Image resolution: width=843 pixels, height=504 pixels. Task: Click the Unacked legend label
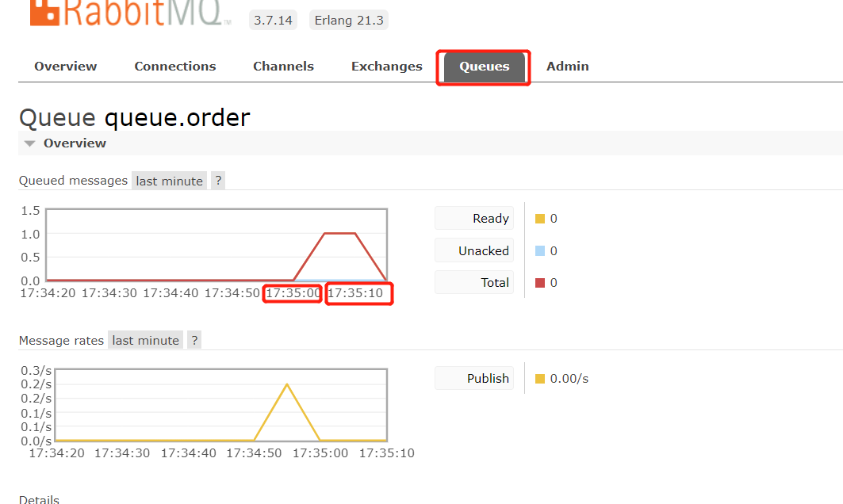click(x=474, y=250)
